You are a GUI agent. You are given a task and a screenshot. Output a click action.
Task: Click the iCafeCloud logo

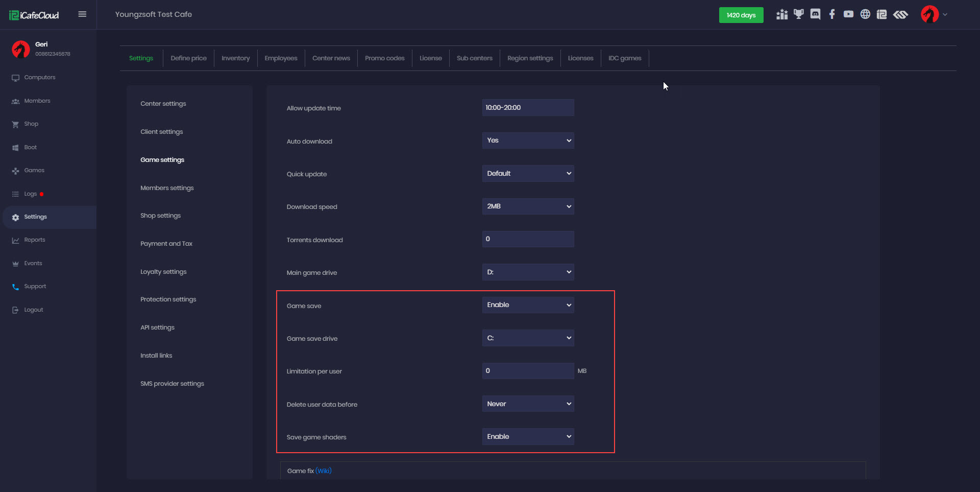[x=34, y=15]
